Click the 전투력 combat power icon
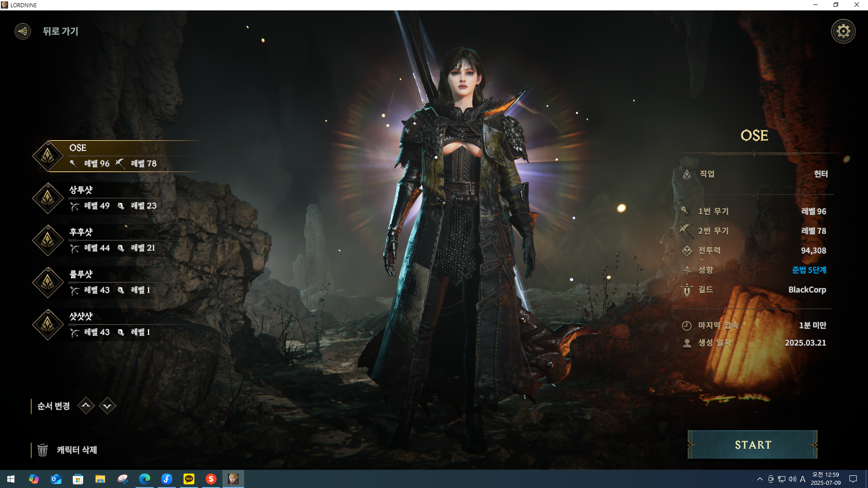The height and width of the screenshot is (488, 868). [687, 250]
